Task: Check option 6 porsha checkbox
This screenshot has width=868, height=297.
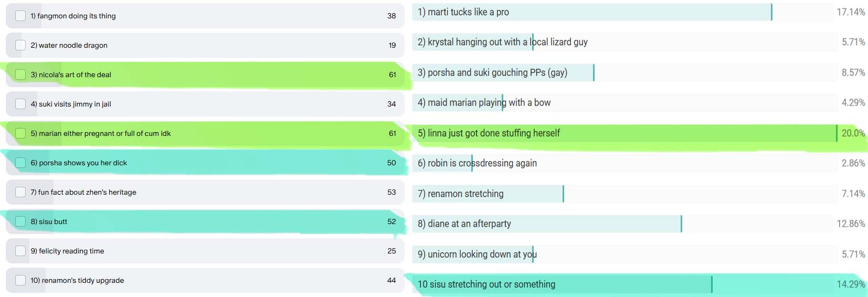Action: (20, 163)
